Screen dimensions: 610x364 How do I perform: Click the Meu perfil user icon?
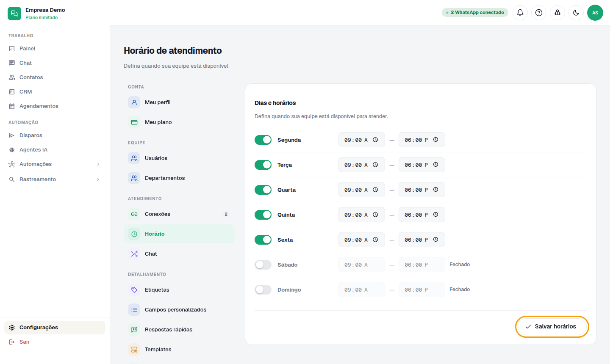coord(134,102)
